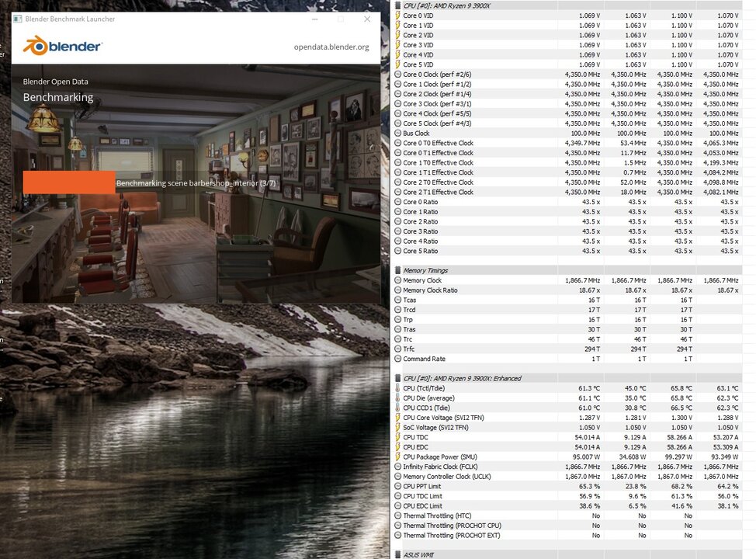Click the clock icon beside Core 3 Clock (perf #3/1)

tap(397, 104)
